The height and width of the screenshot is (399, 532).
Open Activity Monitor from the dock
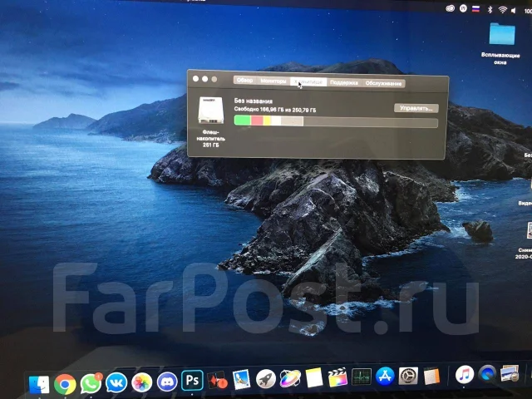[362, 377]
